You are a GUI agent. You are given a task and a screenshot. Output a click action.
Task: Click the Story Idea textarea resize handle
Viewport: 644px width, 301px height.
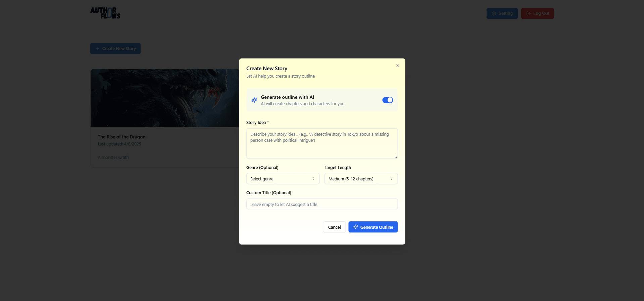396,156
